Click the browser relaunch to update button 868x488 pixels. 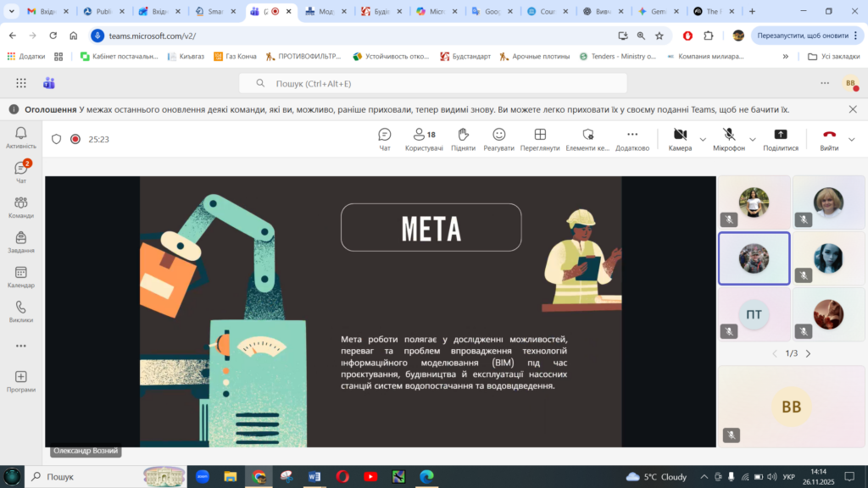click(802, 36)
